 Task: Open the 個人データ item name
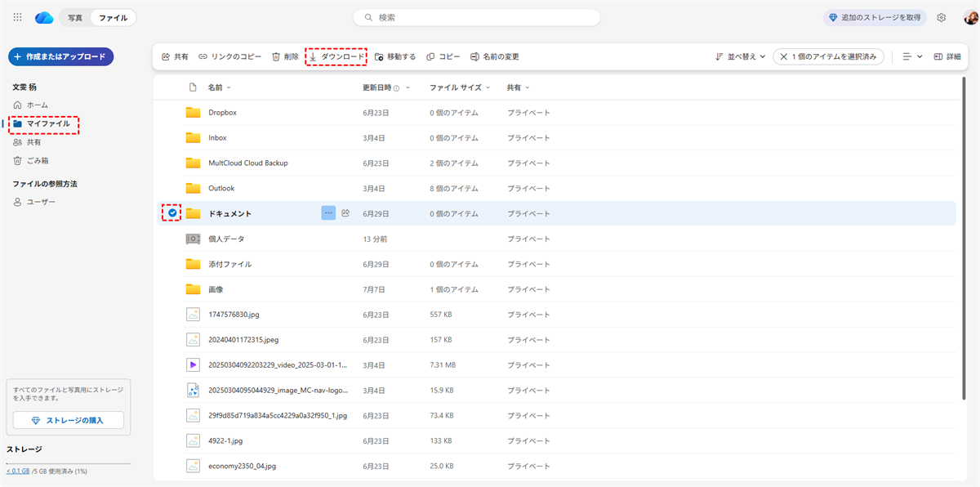click(226, 239)
